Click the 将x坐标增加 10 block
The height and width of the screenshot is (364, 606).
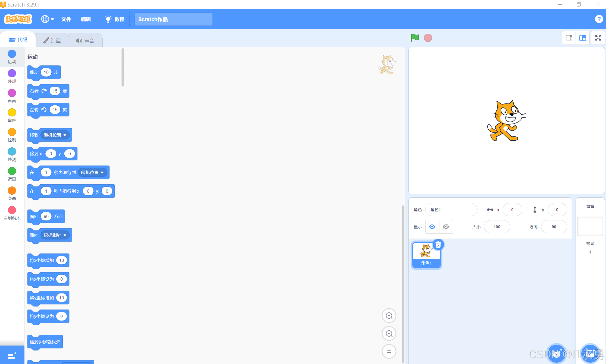(48, 261)
